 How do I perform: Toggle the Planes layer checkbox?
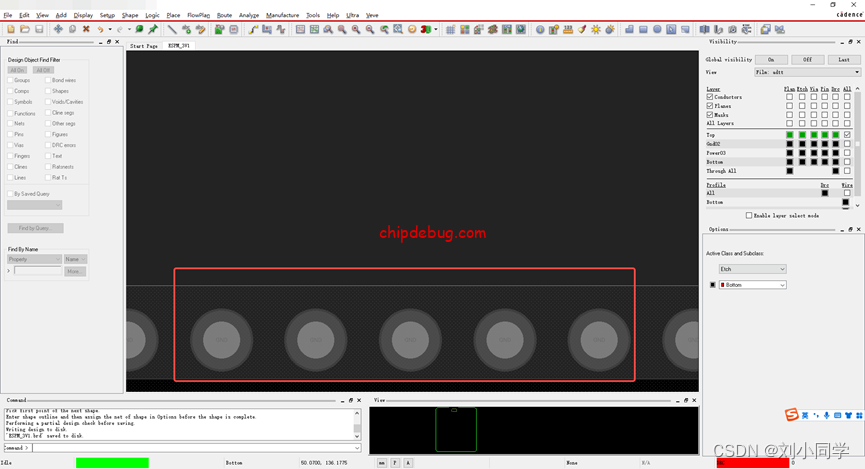710,106
